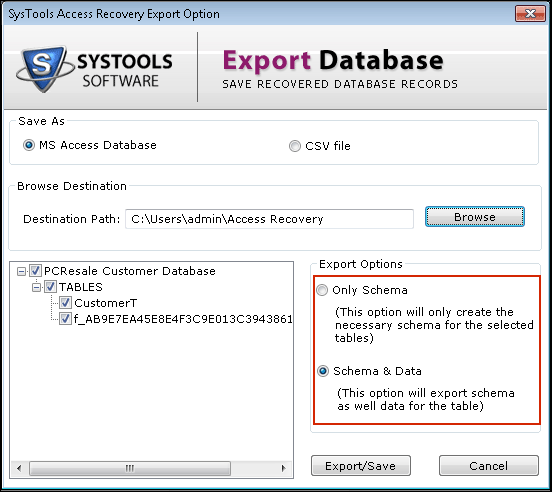Choose the CSV file radio option

pos(295,146)
